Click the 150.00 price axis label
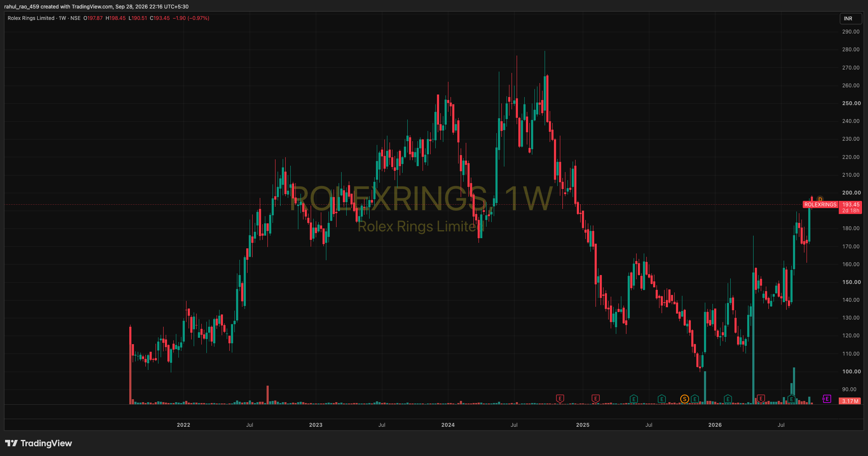Screen dimensions: 868x456 (x=851, y=282)
